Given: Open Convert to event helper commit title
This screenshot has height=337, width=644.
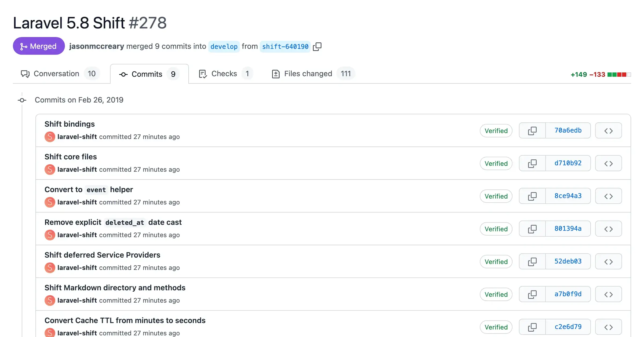Looking at the screenshot, I should [89, 190].
